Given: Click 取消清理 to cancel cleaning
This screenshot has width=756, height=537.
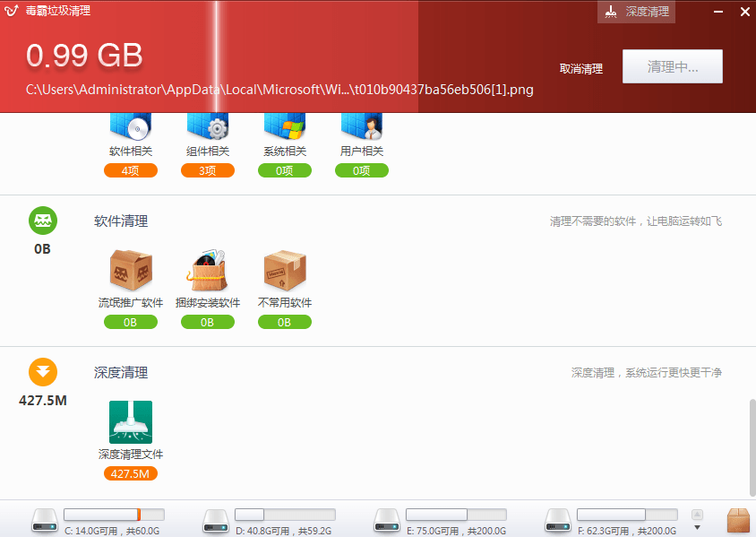Looking at the screenshot, I should coord(580,68).
